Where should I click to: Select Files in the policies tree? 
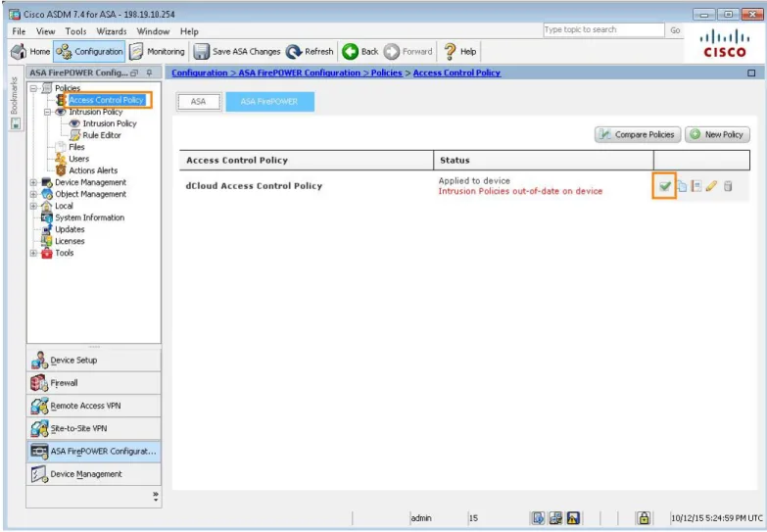(76, 147)
